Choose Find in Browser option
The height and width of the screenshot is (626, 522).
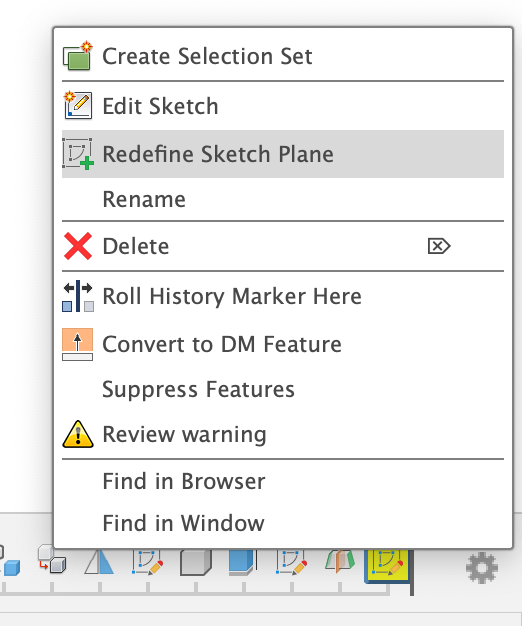[x=283, y=481]
